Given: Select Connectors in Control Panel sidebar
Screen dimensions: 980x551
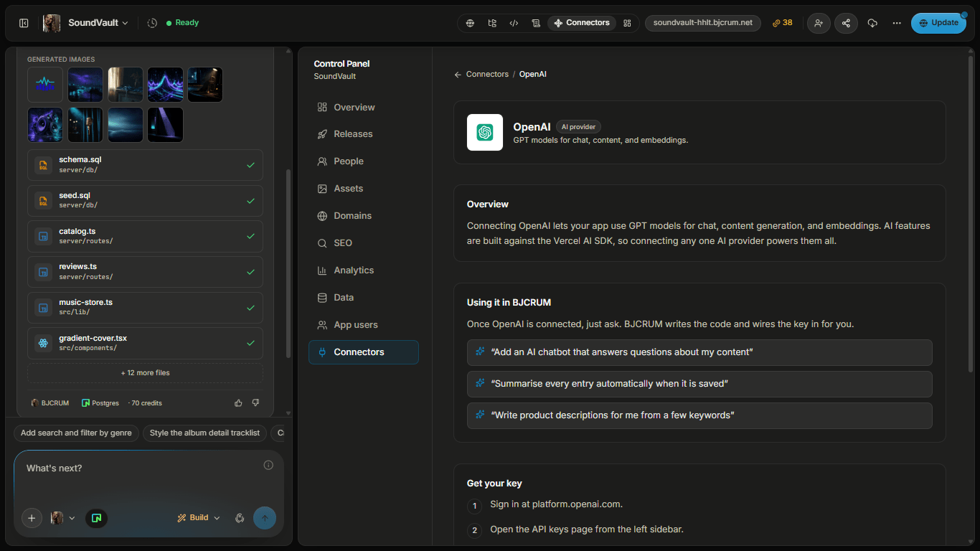Looking at the screenshot, I should pos(363,352).
